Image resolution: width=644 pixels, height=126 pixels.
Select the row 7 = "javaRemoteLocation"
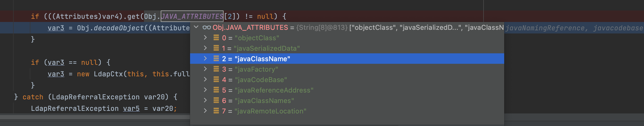[x=347, y=111]
